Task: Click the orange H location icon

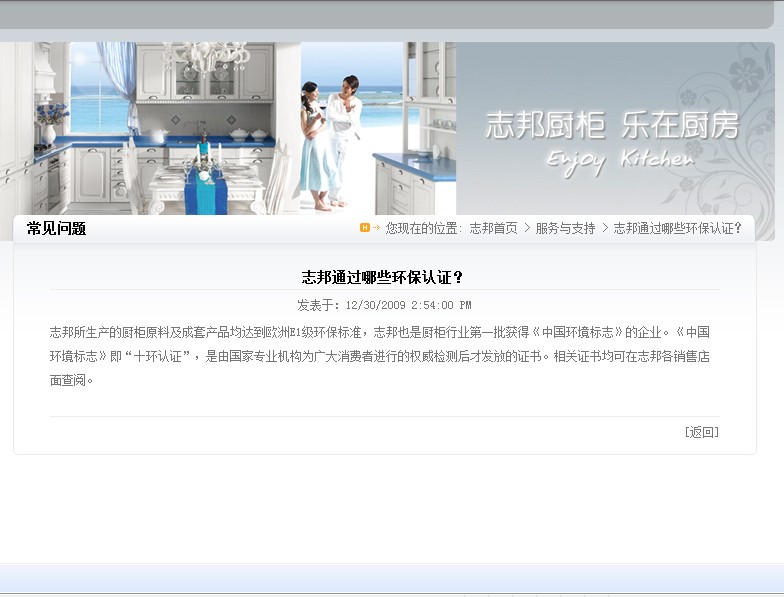Action: coord(365,228)
